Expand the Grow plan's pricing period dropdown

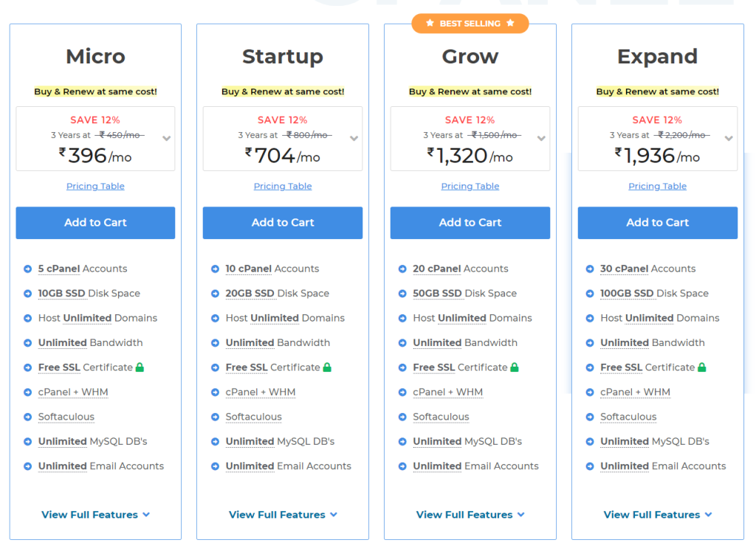coord(542,138)
